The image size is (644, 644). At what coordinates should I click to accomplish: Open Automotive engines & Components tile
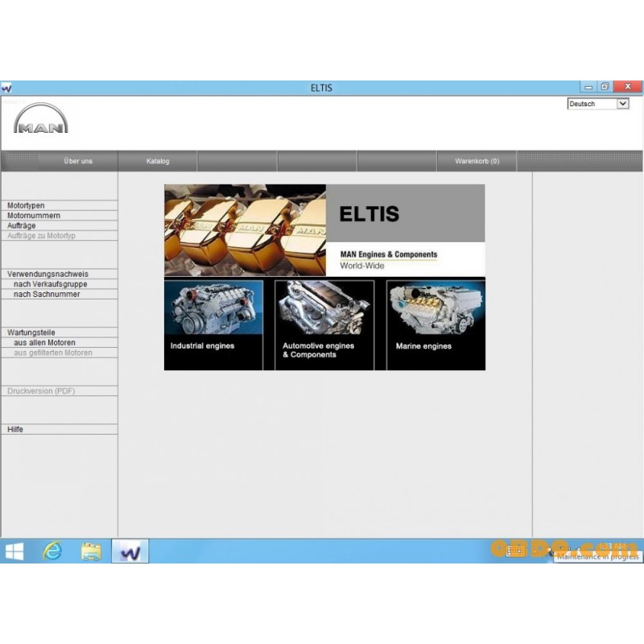click(x=324, y=325)
